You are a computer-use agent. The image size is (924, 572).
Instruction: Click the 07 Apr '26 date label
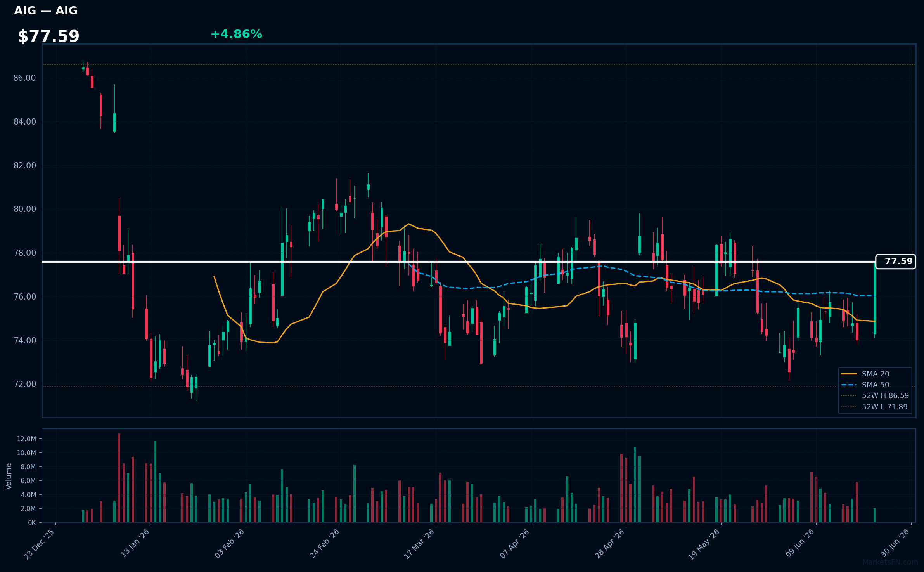(514, 544)
